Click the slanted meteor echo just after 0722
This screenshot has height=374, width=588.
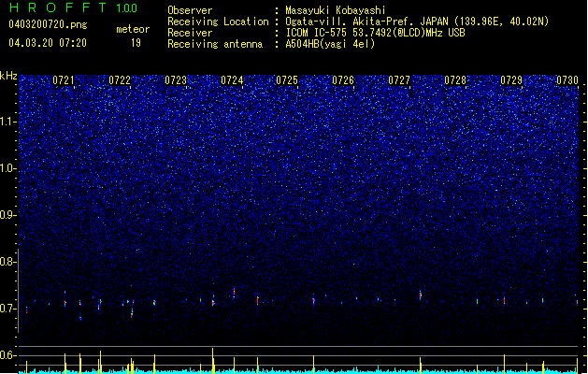[x=132, y=309]
